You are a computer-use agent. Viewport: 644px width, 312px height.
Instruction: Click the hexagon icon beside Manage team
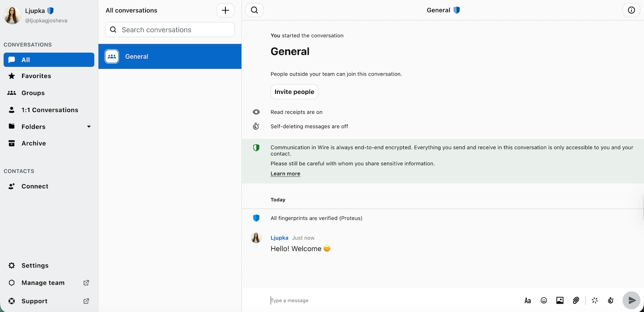click(x=12, y=283)
